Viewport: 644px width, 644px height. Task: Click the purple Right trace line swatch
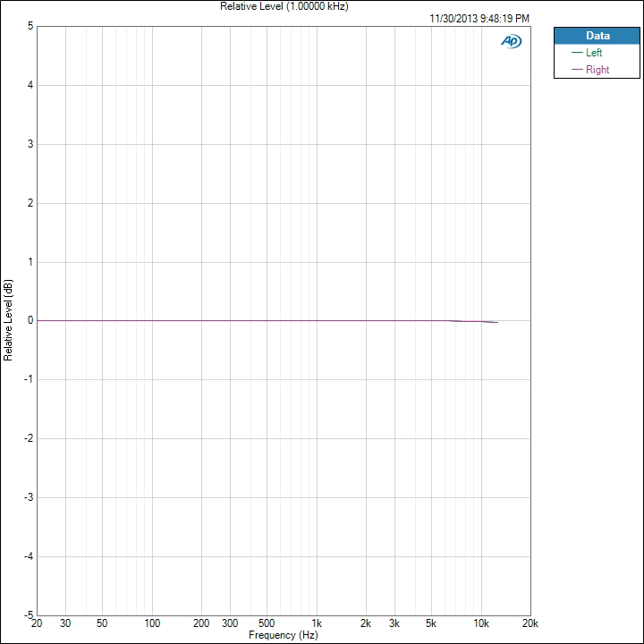coord(577,70)
